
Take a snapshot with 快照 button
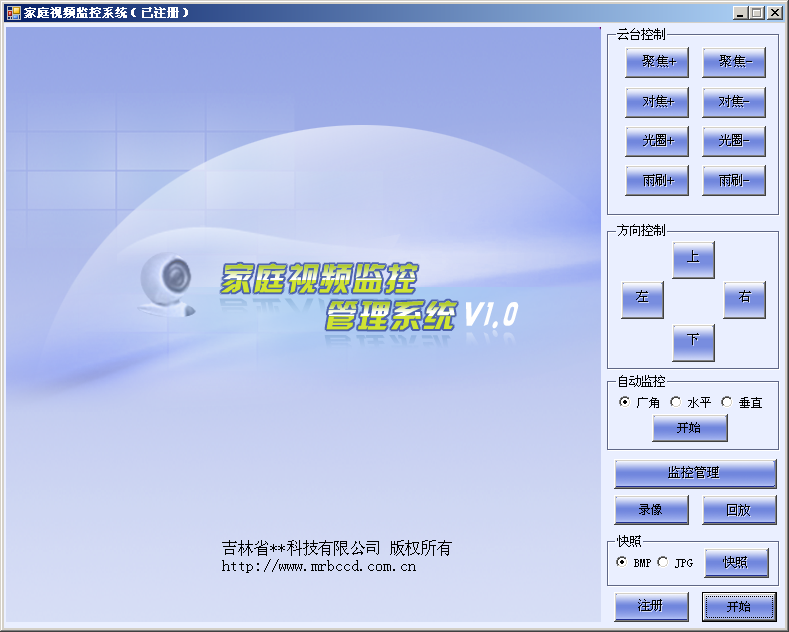pos(736,563)
